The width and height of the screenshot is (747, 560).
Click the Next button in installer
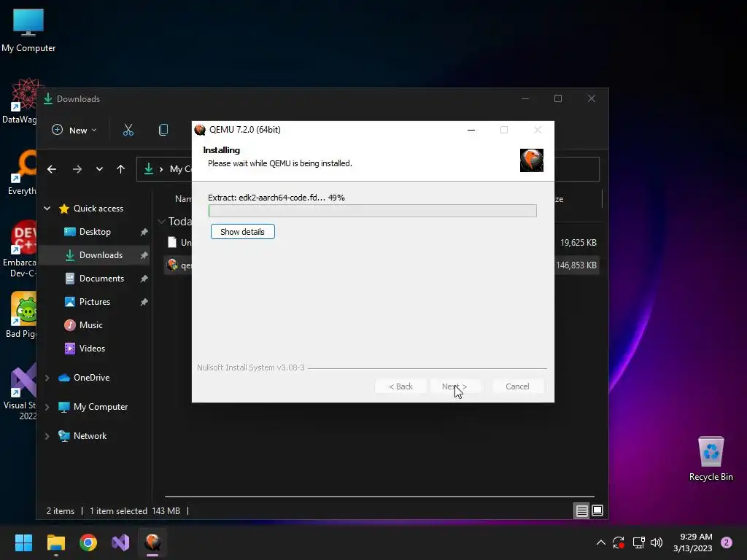pos(454,386)
